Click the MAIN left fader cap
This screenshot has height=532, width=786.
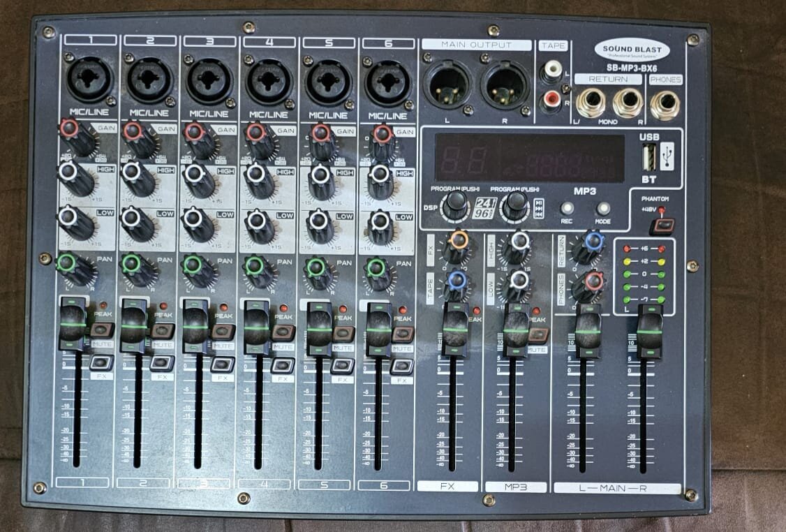(588, 331)
